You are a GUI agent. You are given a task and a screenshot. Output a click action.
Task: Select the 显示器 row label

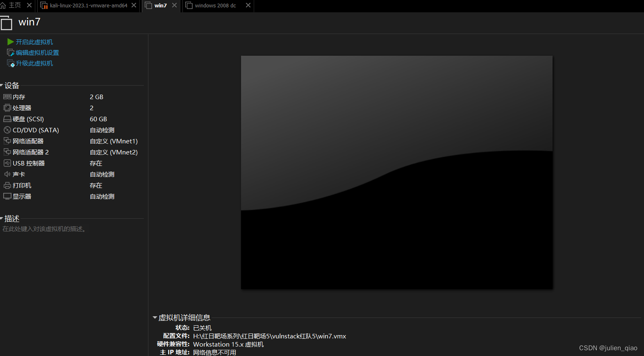[22, 196]
